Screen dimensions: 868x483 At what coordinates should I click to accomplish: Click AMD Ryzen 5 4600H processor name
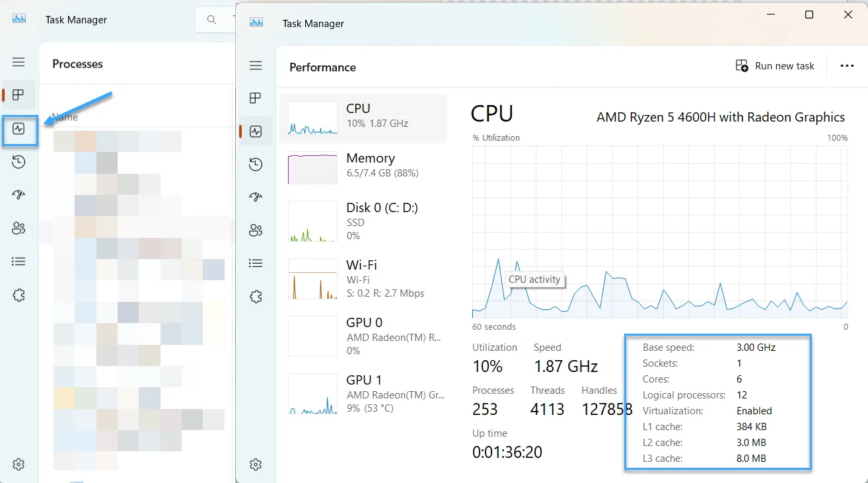[721, 117]
